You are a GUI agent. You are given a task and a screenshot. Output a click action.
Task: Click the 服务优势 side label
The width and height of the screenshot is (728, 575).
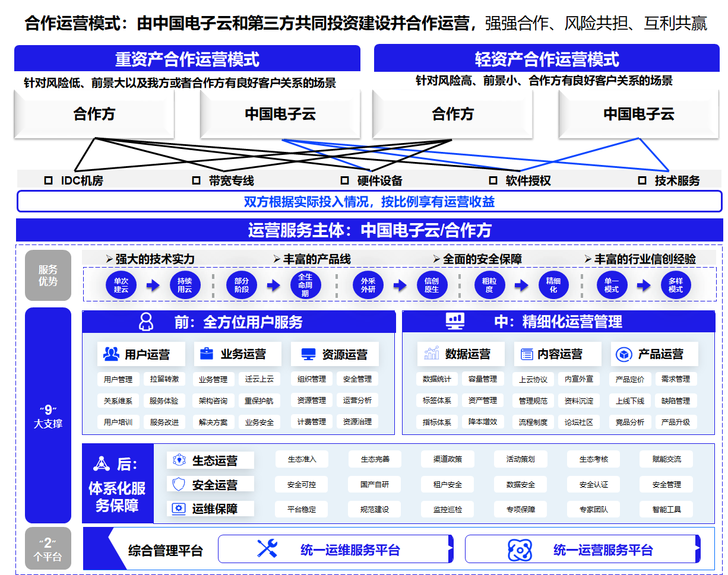click(x=48, y=275)
